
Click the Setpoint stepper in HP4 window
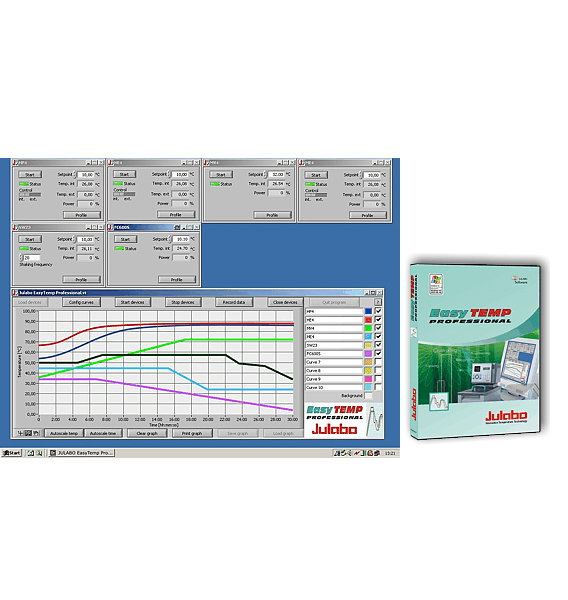[x=74, y=174]
